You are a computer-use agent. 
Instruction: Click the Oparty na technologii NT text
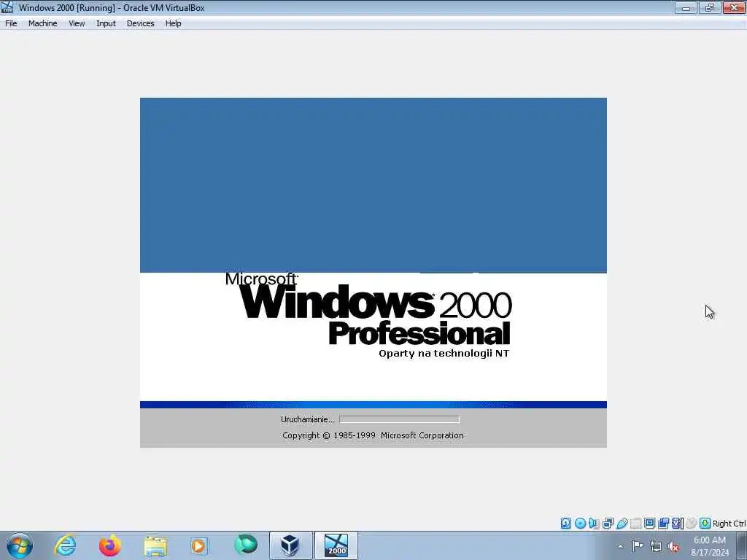444,354
